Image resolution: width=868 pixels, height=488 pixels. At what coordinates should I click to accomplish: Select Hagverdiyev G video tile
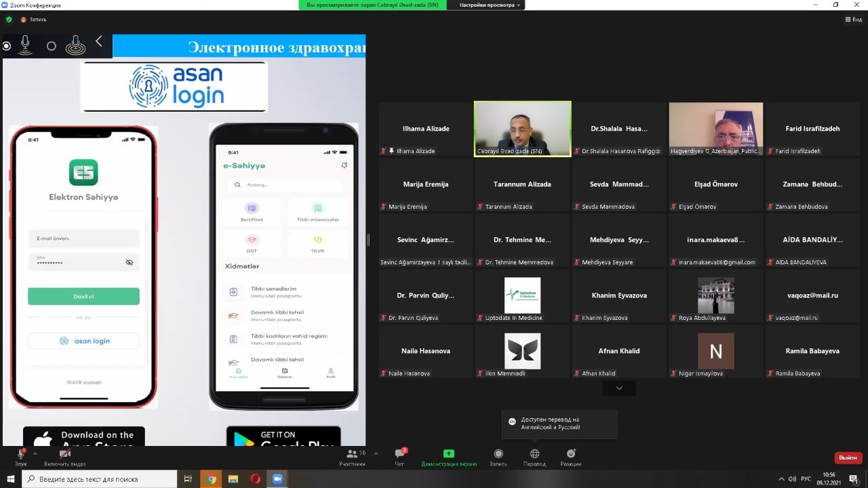tap(716, 129)
